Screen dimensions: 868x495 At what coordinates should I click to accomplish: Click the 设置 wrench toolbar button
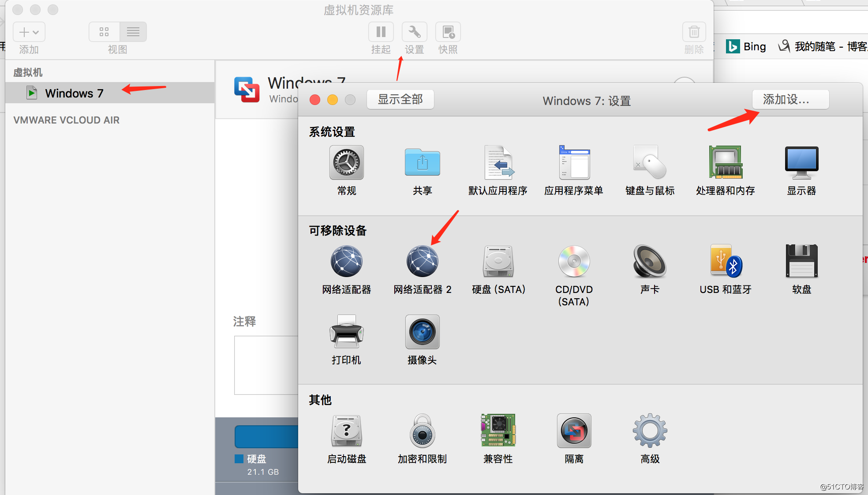415,32
